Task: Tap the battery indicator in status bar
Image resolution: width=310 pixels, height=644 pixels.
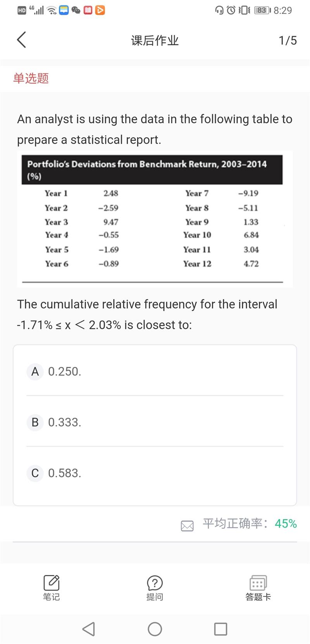Action: click(262, 10)
